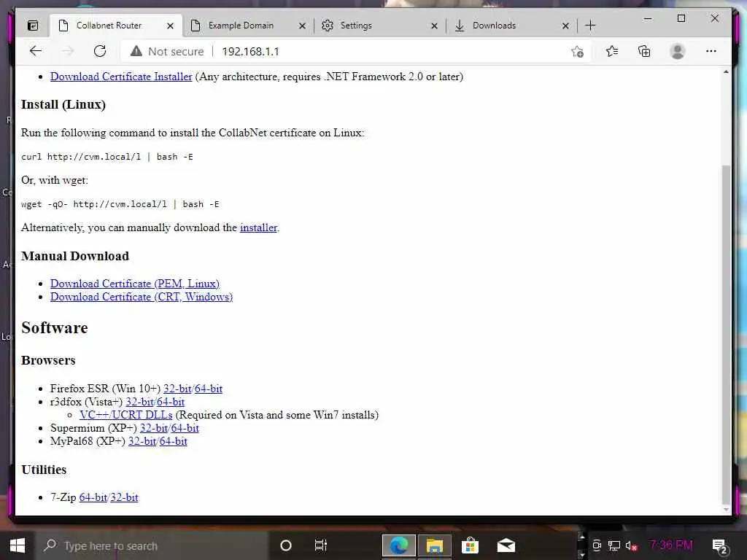This screenshot has width=747, height=560.
Task: Download MyPal68 32-bit
Action: (x=142, y=441)
